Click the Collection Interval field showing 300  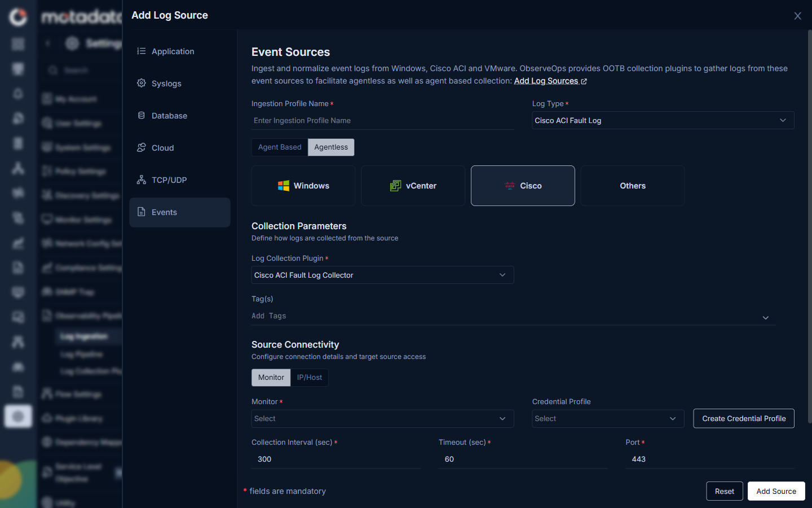coord(336,459)
